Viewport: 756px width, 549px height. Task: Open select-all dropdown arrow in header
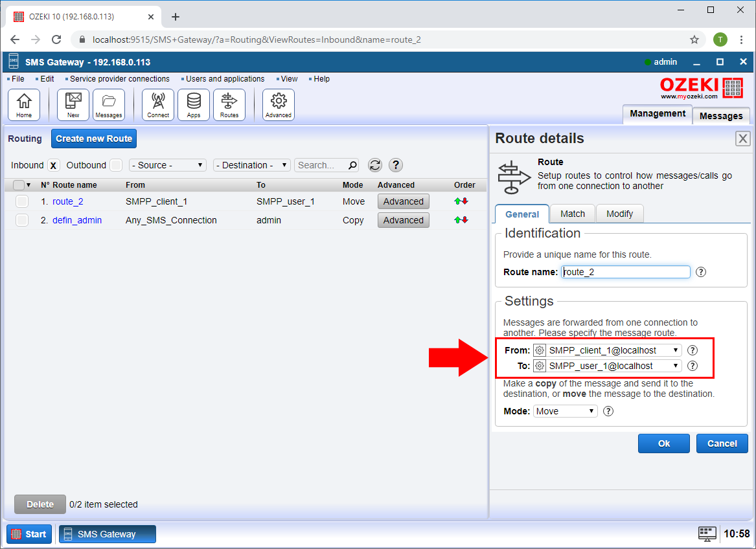(x=29, y=185)
